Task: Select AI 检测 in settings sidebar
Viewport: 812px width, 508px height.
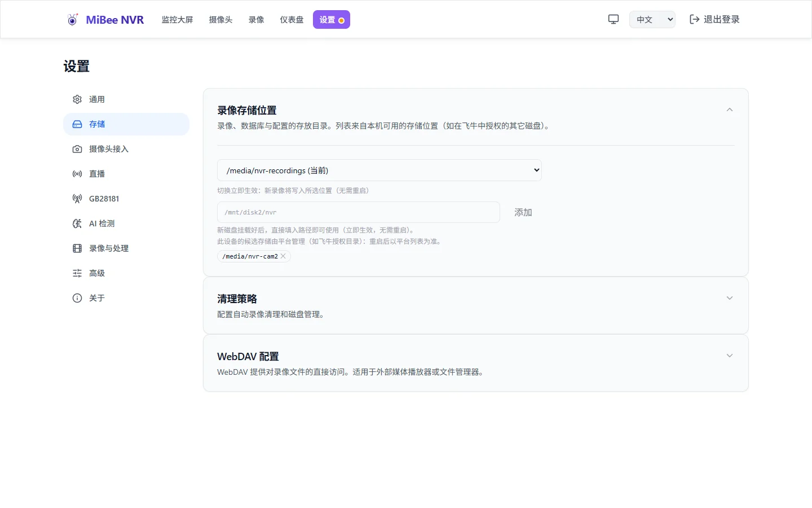Action: click(x=126, y=224)
